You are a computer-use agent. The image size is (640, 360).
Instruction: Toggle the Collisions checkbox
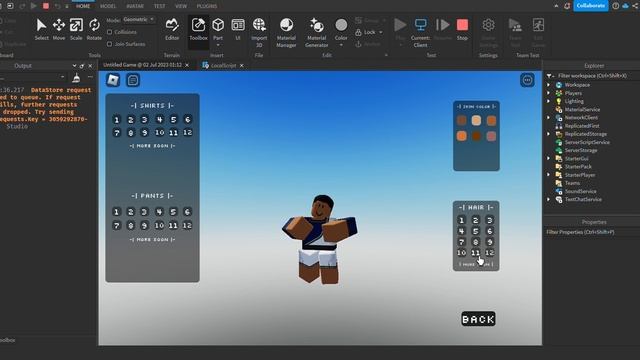coord(109,32)
